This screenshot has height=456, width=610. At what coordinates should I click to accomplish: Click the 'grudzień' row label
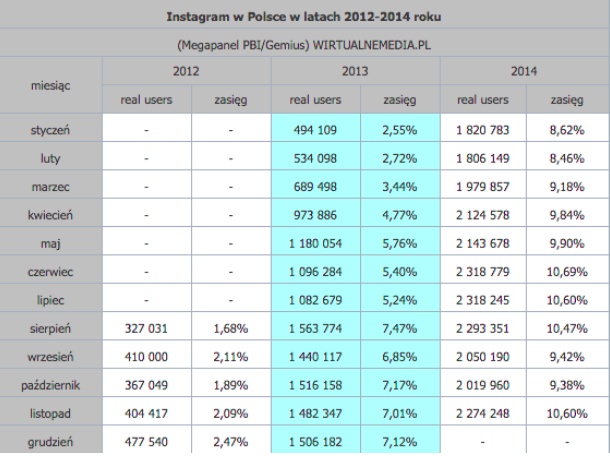(51, 439)
